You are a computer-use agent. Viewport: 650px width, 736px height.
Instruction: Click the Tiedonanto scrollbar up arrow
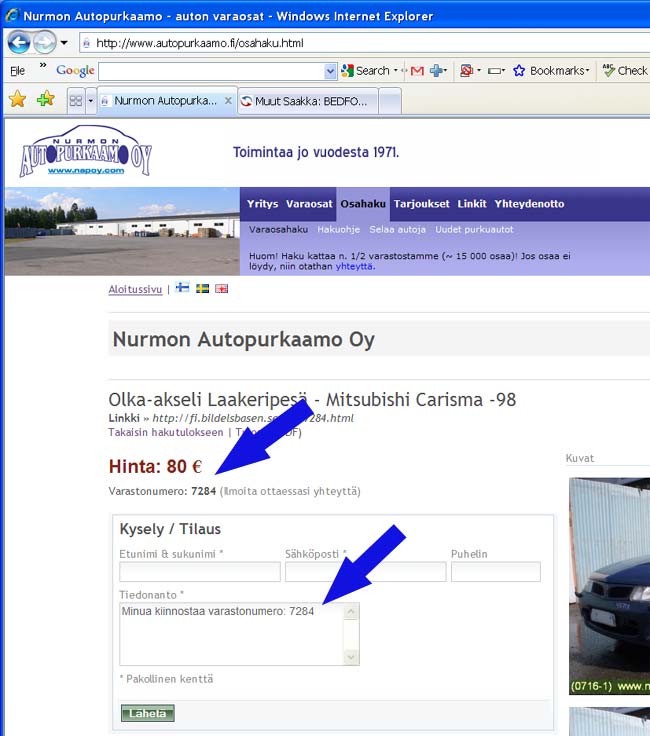[351, 612]
